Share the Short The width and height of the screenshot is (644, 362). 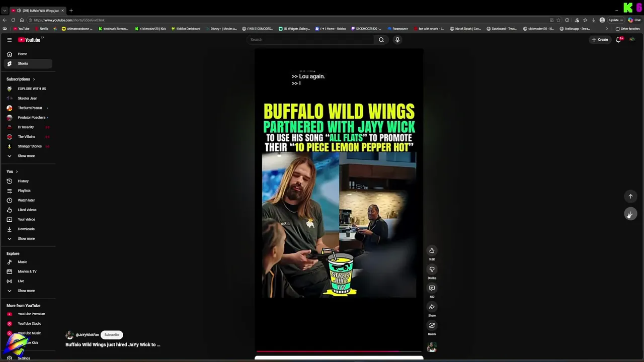[x=432, y=307]
